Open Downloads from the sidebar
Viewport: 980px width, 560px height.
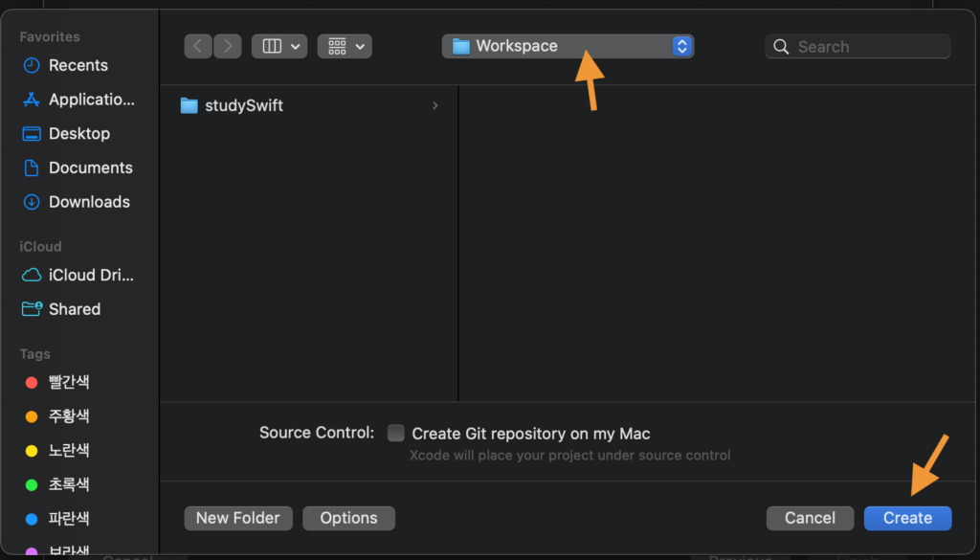tap(89, 202)
